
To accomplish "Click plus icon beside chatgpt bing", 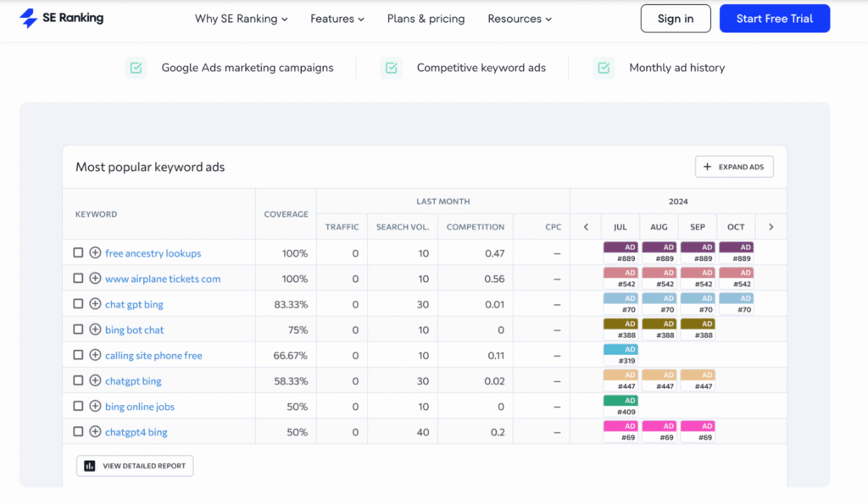I will tap(95, 380).
